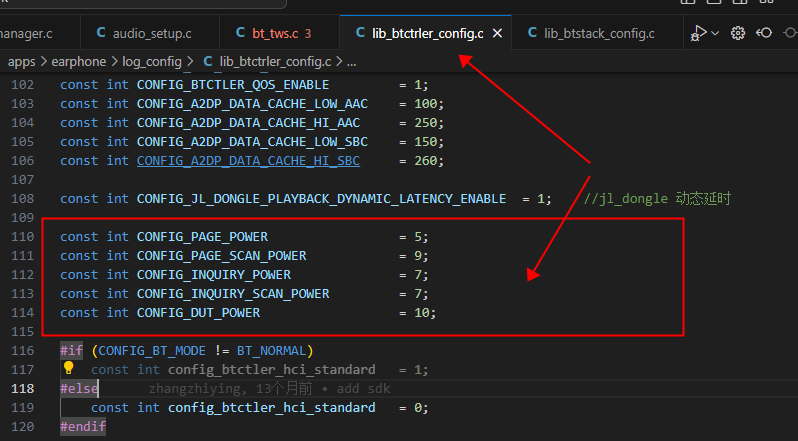This screenshot has width=798, height=441.
Task: Run the Debug C/C++ File play icon
Action: tap(699, 33)
